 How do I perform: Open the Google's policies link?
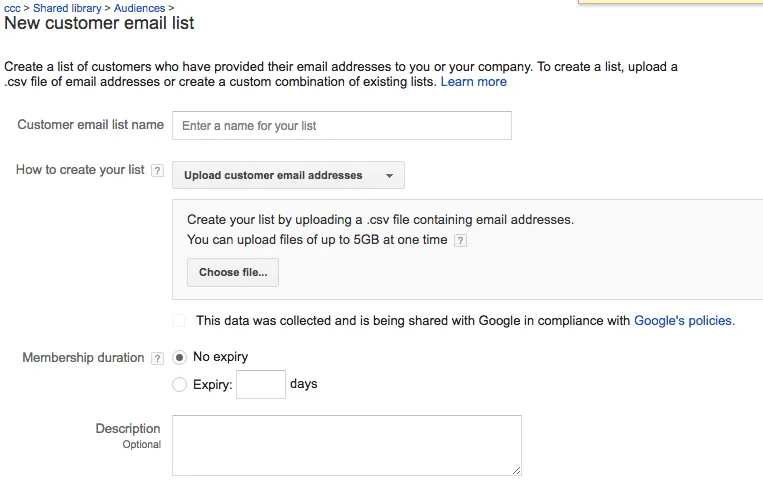tap(684, 321)
